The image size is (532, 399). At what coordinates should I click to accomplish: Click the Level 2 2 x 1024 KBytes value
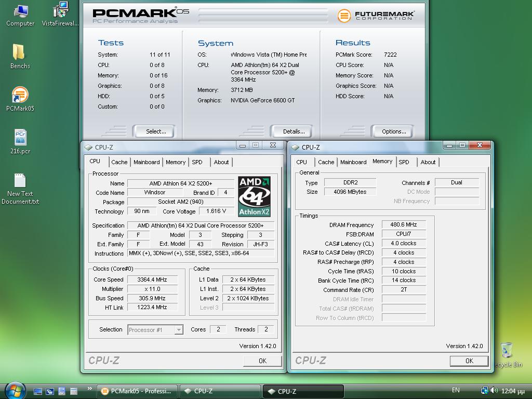coord(248,298)
